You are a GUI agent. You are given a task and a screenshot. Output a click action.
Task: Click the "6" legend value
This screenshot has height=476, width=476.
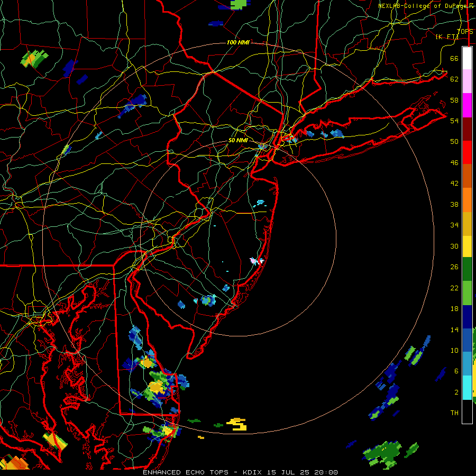click(456, 371)
